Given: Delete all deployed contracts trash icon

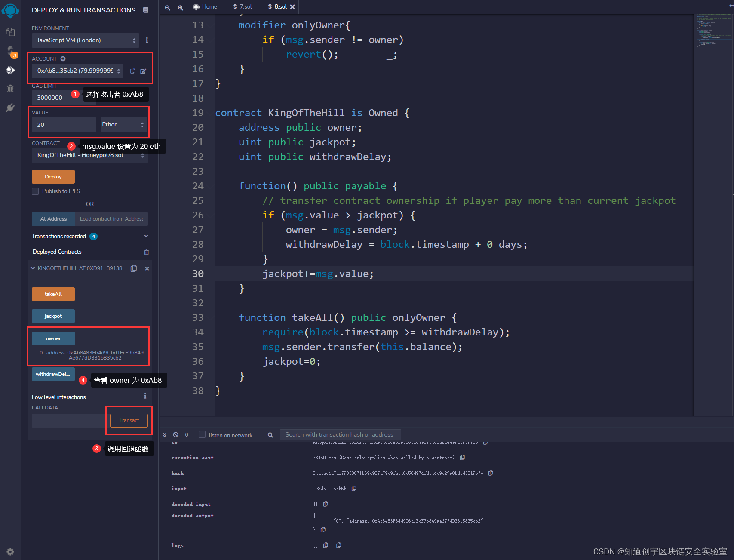Looking at the screenshot, I should coord(147,252).
